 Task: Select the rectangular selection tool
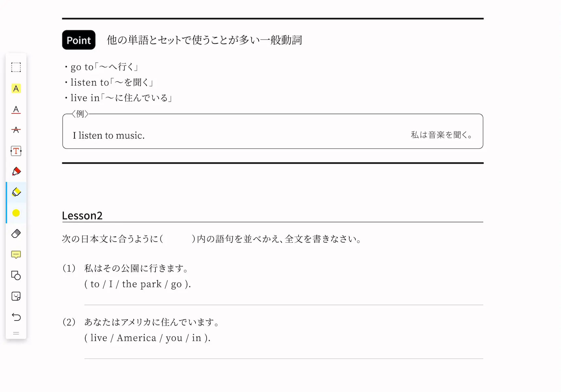16,67
